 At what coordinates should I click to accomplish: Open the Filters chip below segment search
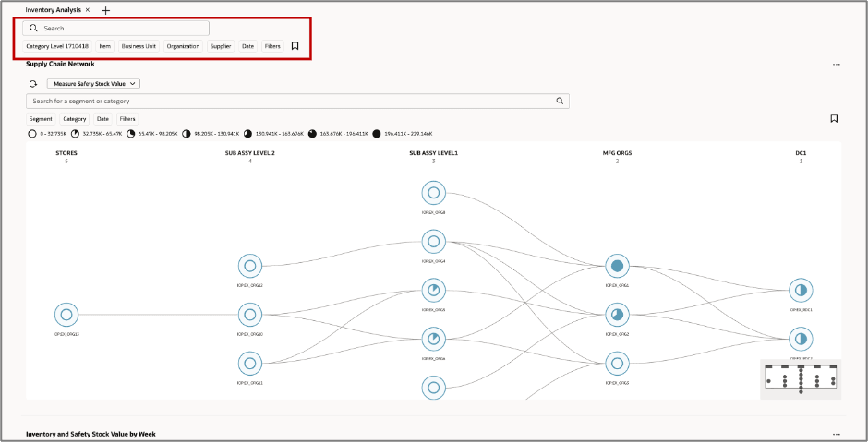point(127,119)
